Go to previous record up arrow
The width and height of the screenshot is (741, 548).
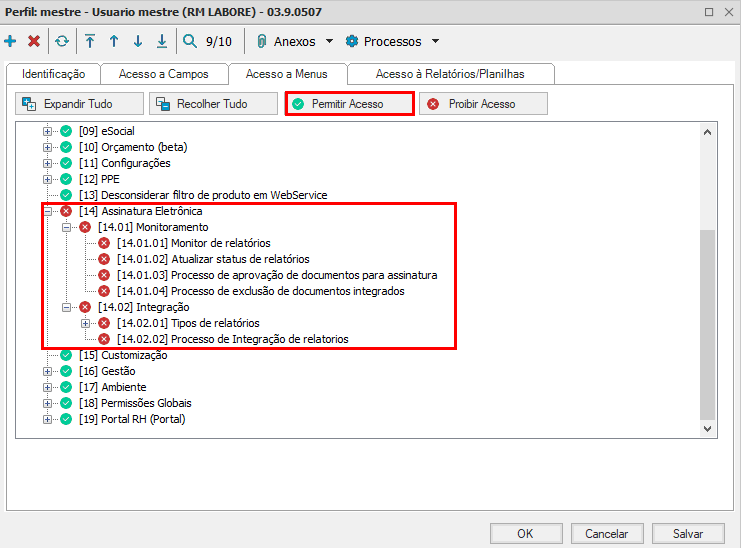coord(114,41)
